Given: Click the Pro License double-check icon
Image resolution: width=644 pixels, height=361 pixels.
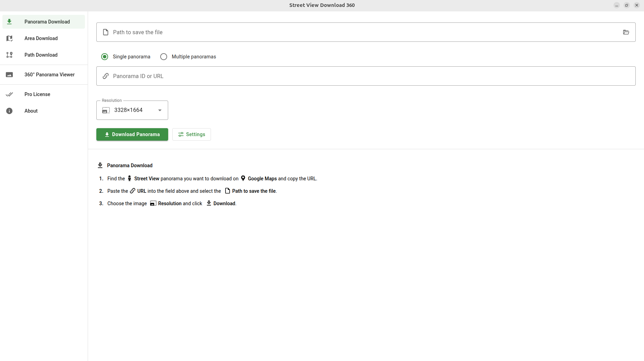Looking at the screenshot, I should point(9,94).
